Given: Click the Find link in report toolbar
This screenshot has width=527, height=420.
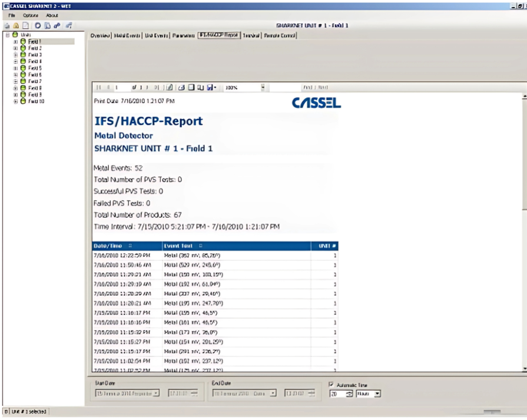Looking at the screenshot, I should (x=308, y=87).
